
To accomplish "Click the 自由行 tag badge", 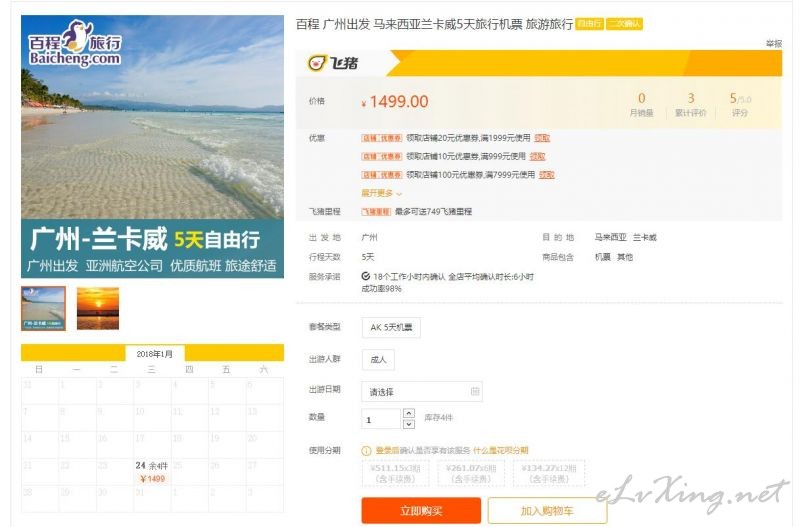I will pos(589,24).
